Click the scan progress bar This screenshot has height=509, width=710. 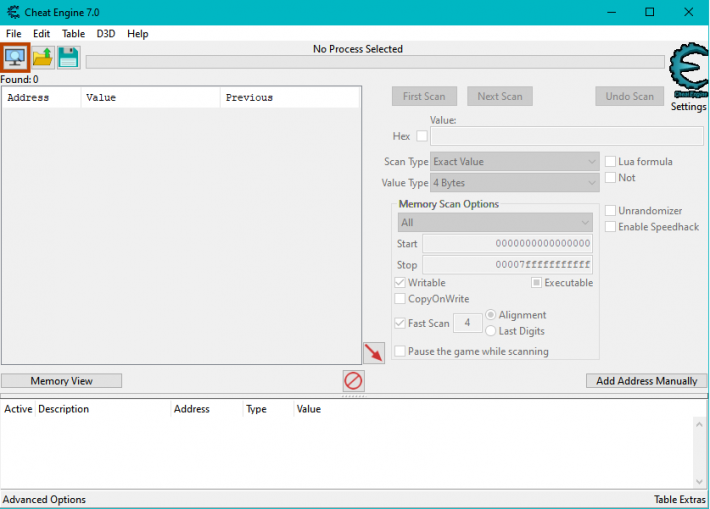(375, 62)
